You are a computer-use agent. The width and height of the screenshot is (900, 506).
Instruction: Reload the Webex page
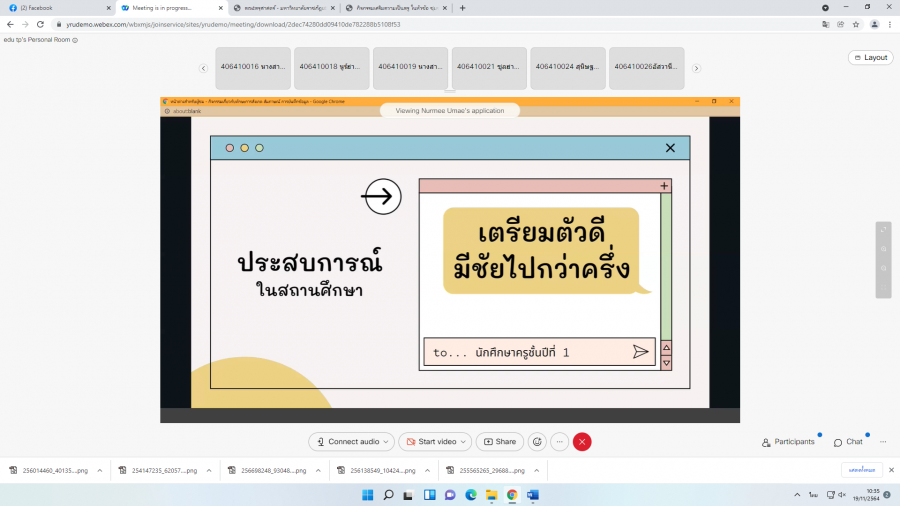pyautogui.click(x=39, y=24)
